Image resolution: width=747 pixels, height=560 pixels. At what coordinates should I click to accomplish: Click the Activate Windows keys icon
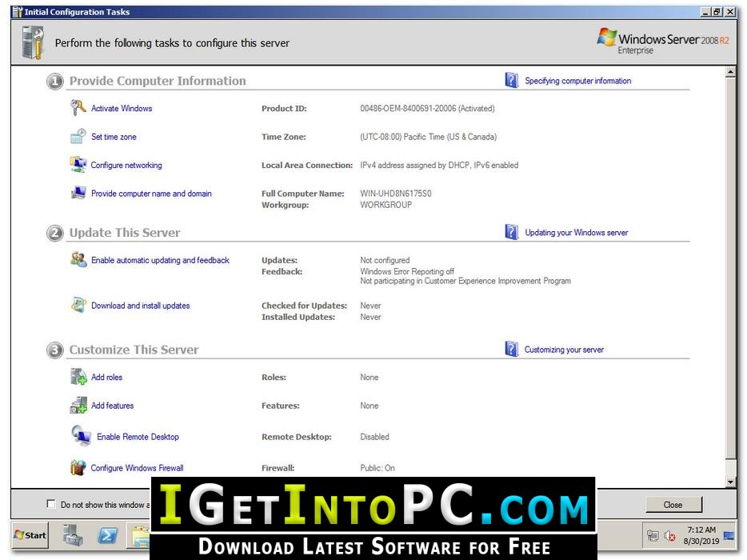tap(78, 108)
